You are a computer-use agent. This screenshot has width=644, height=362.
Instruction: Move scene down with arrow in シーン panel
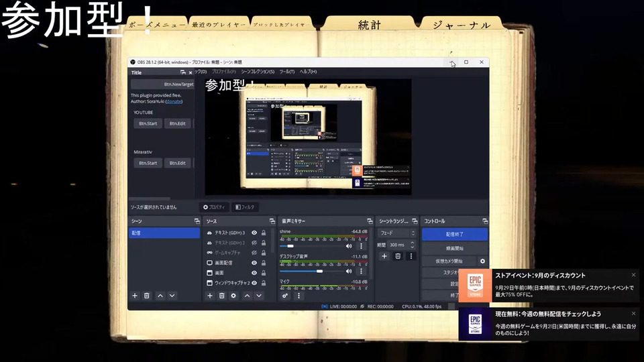coord(172,296)
